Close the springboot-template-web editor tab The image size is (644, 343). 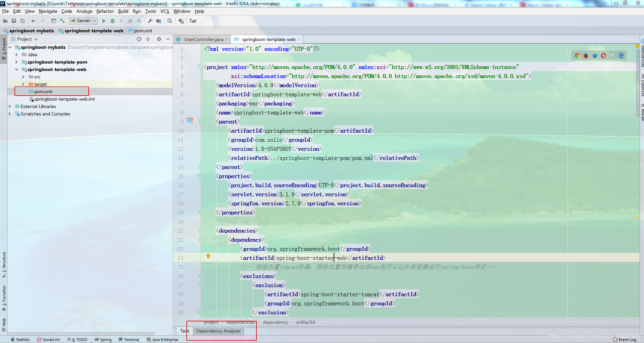(x=299, y=39)
